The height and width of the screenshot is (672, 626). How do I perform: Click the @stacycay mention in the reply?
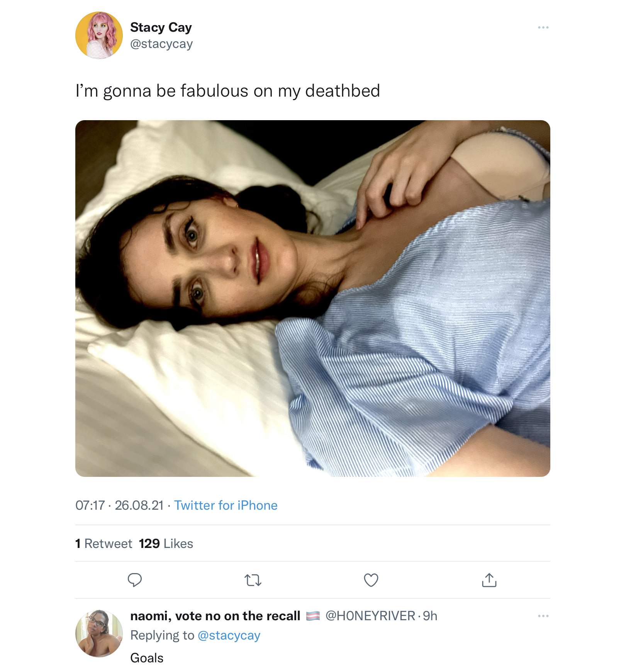pyautogui.click(x=229, y=636)
